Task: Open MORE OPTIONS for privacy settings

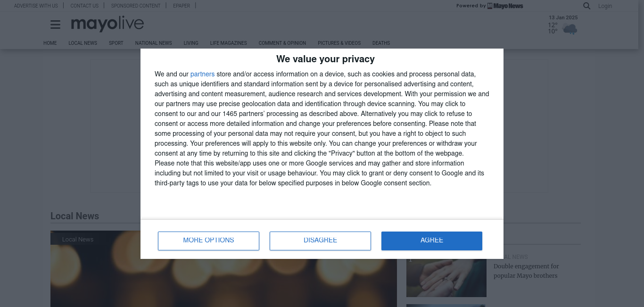Action: [x=208, y=241]
